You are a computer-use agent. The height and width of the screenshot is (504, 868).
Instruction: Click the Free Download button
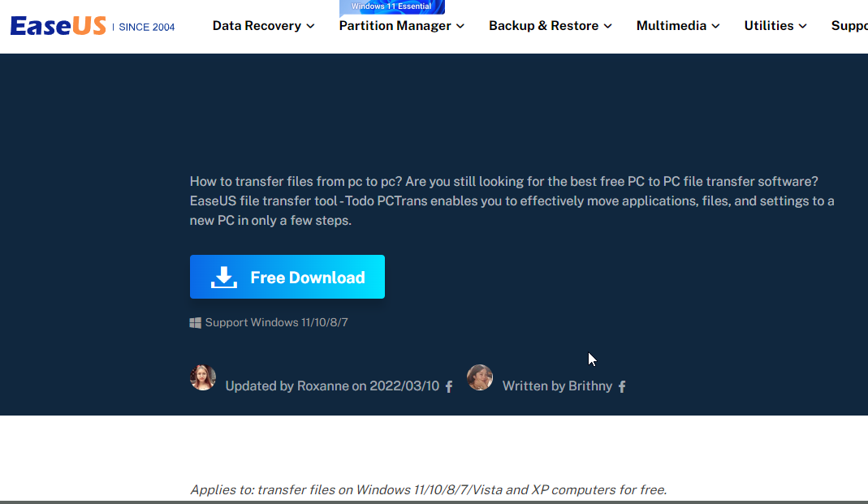pos(287,277)
